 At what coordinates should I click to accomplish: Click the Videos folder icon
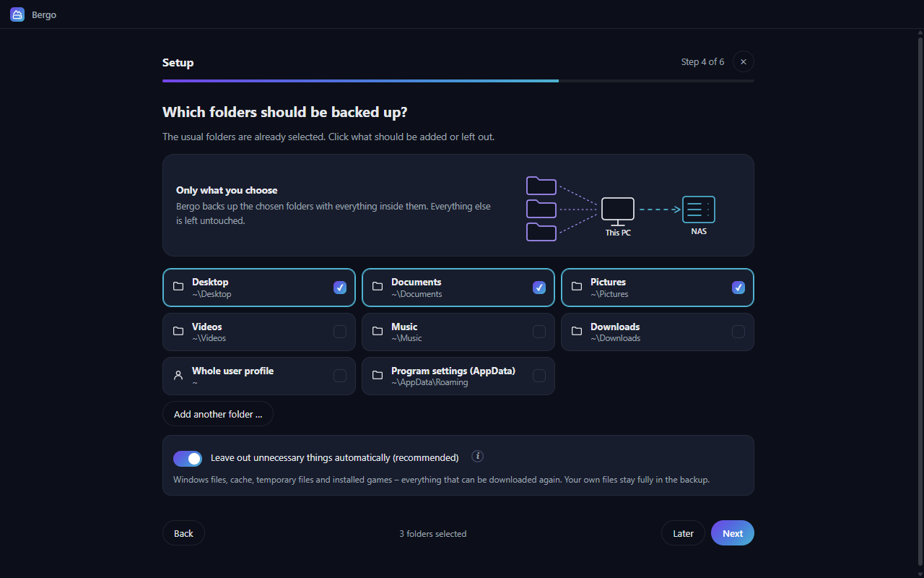pyautogui.click(x=178, y=332)
